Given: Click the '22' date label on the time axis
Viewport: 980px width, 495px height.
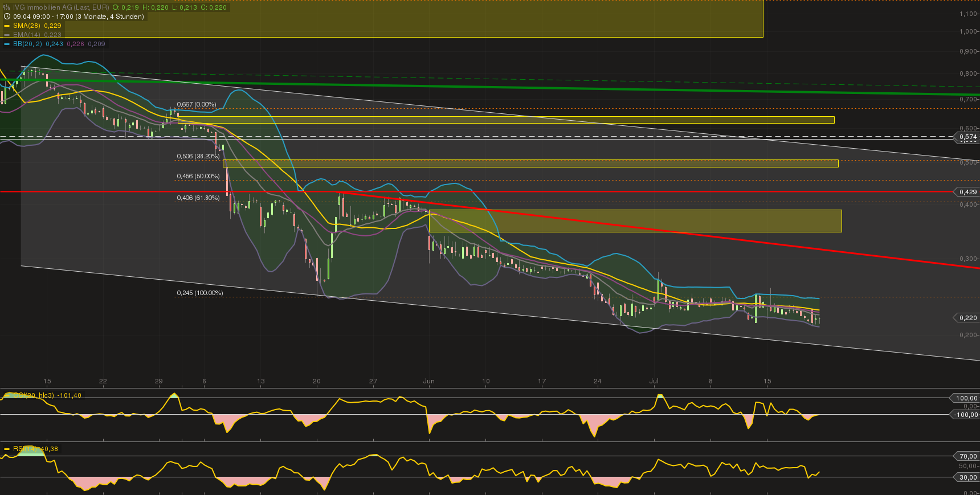Looking at the screenshot, I should pos(103,381).
